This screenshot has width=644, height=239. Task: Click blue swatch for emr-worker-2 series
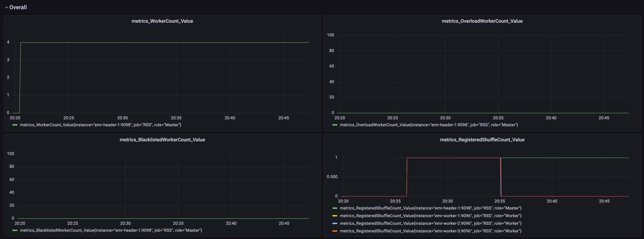(x=335, y=223)
